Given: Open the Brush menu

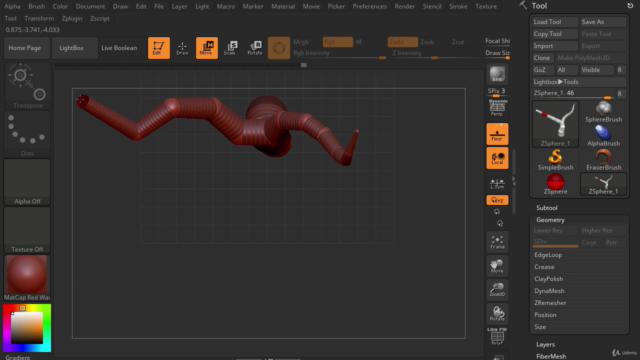Looking at the screenshot, I should (x=37, y=6).
